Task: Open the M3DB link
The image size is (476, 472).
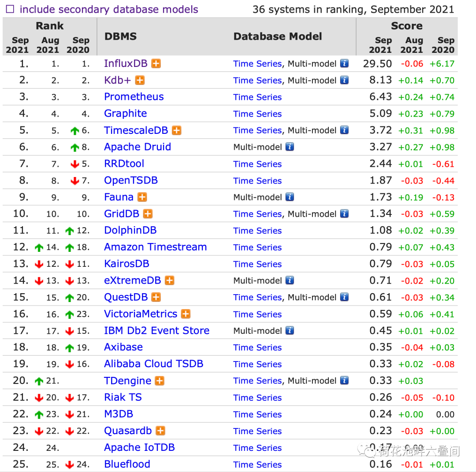Action: (x=119, y=414)
